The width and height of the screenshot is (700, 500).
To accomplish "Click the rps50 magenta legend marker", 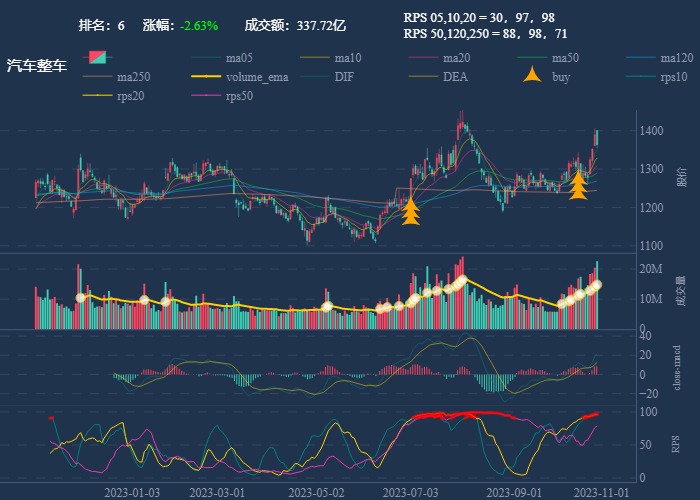I will point(205,96).
